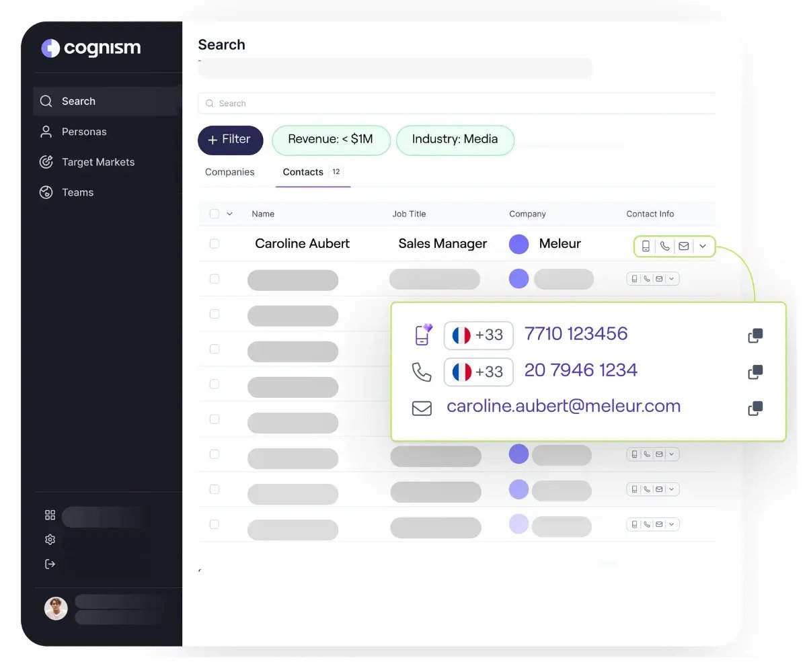Collapse Caroline Aubert's contact info chevron
This screenshot has height=672, width=807.
pos(703,247)
